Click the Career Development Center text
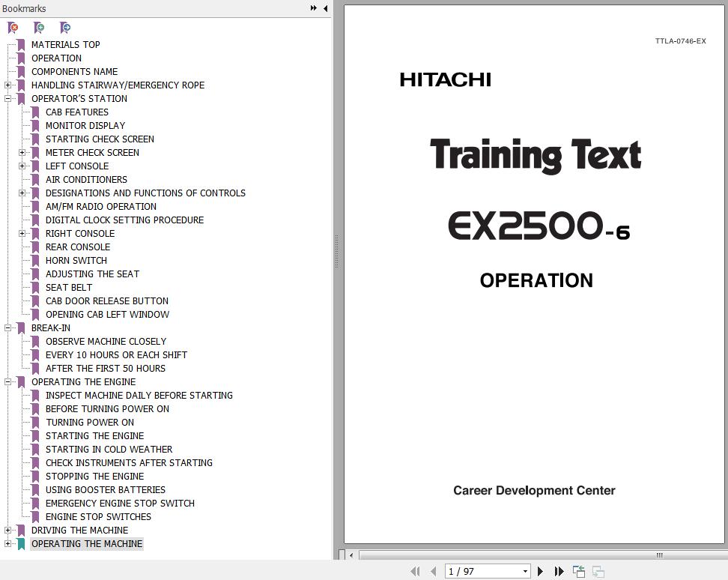728x580 pixels. (x=535, y=490)
